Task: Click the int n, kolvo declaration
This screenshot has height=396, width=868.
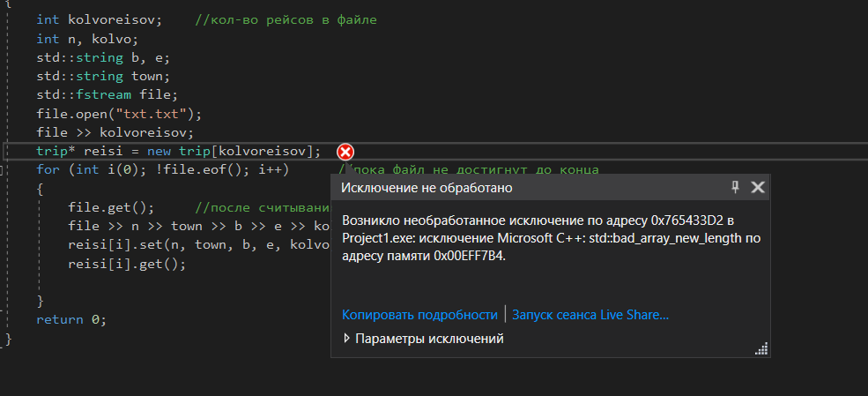Action: pyautogui.click(x=87, y=38)
